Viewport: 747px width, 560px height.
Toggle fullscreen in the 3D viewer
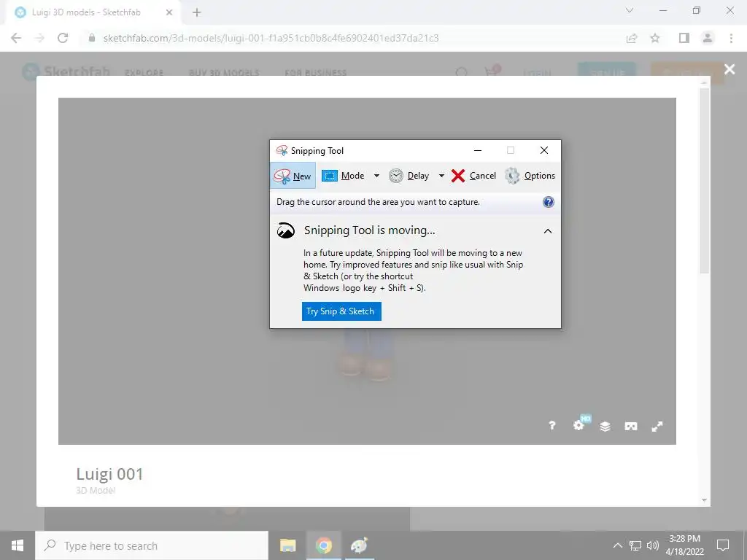[x=657, y=426]
